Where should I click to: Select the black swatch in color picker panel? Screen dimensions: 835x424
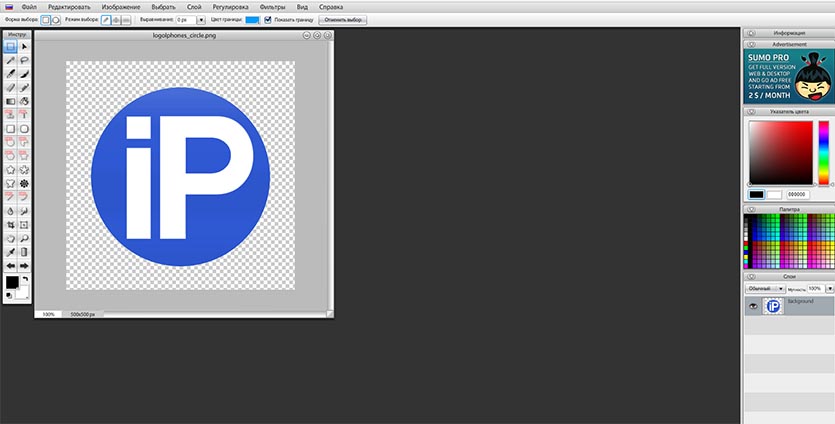(756, 194)
